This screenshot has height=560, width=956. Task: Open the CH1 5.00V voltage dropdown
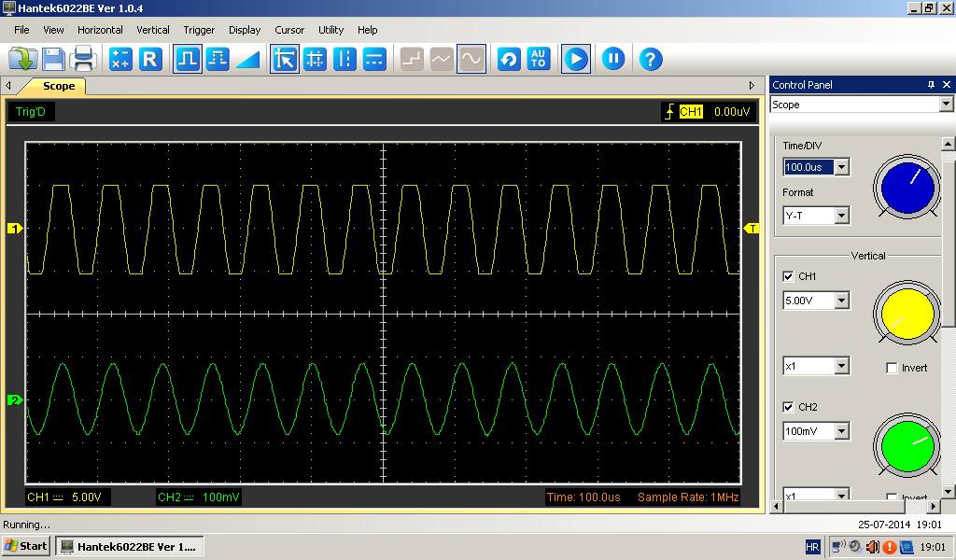pos(841,301)
